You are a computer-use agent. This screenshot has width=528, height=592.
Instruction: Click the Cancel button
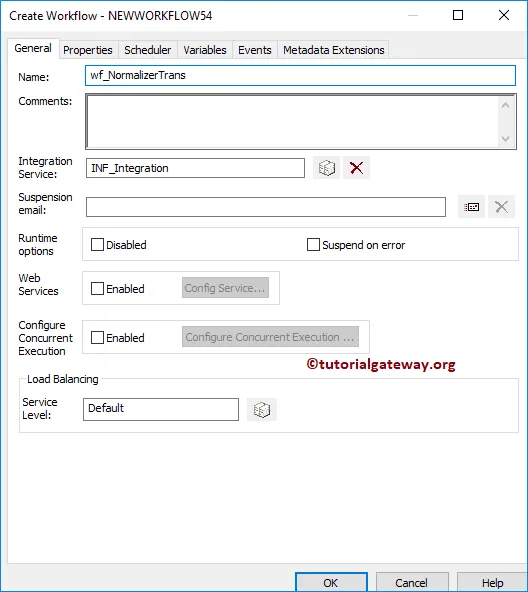(412, 583)
